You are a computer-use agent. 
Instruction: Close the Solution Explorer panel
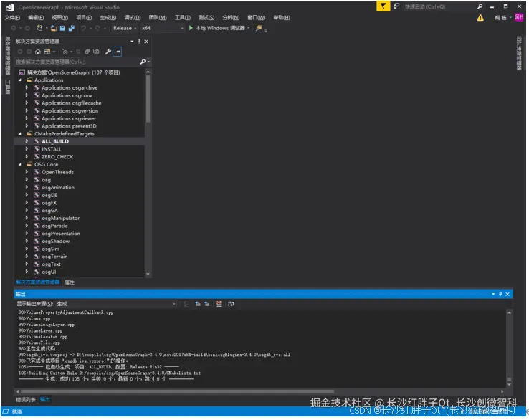pos(146,41)
